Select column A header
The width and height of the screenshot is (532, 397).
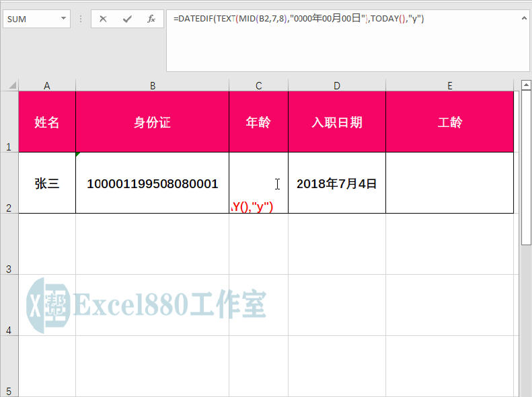pos(47,86)
